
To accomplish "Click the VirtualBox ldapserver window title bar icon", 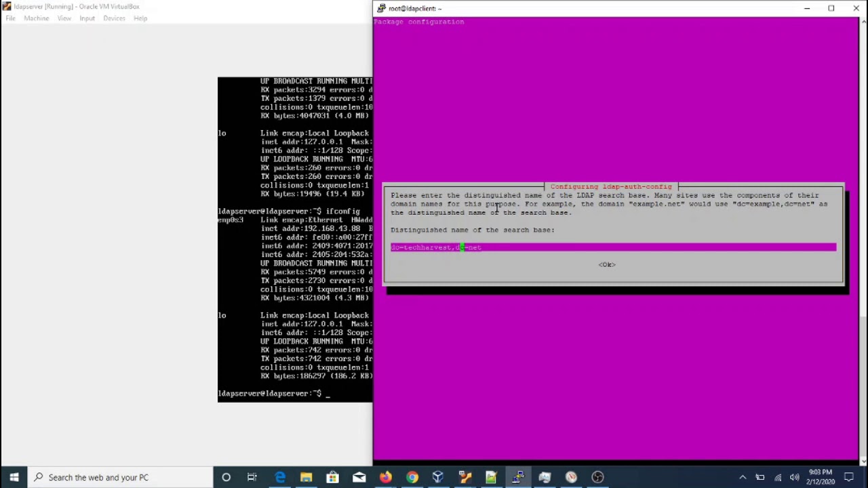I will pos(7,7).
